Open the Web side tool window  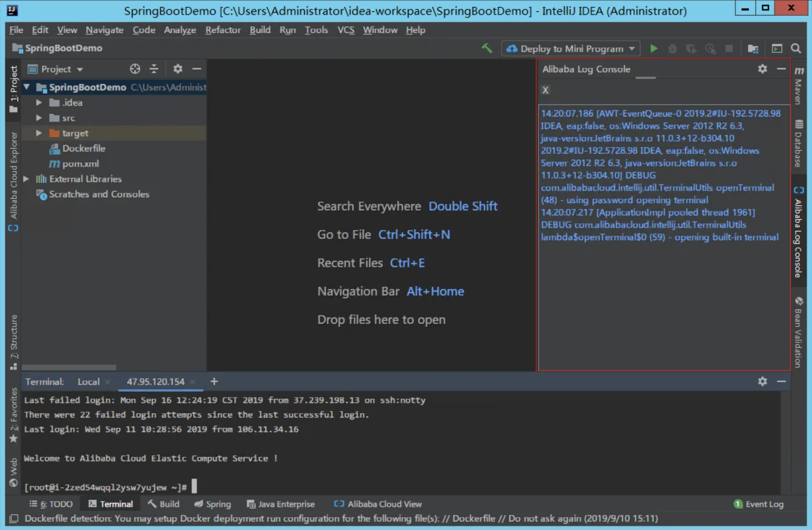14,473
